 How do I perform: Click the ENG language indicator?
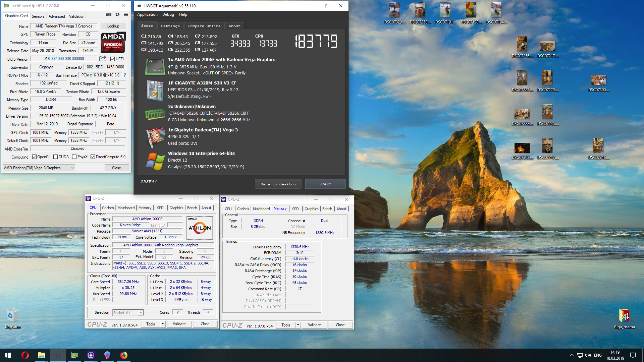pos(598,355)
